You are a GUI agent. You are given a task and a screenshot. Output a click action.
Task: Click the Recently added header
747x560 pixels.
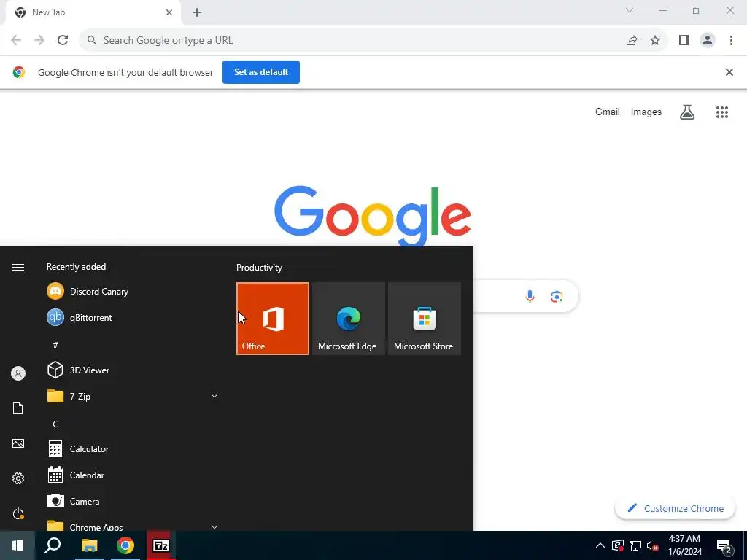click(76, 267)
